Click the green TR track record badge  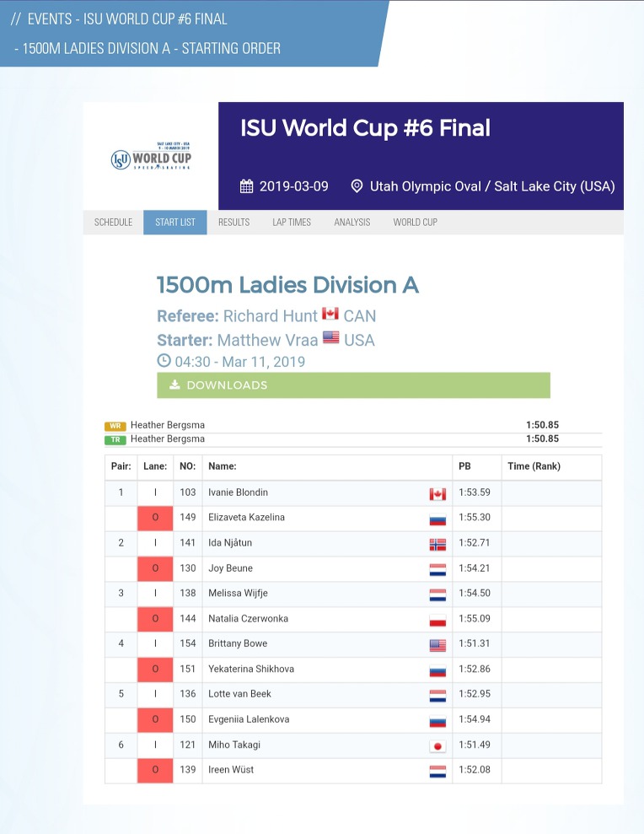(x=115, y=439)
